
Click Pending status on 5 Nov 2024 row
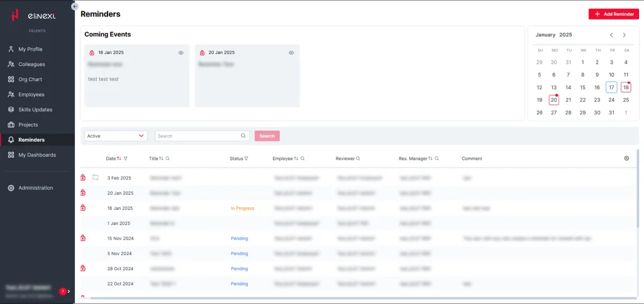pos(240,254)
